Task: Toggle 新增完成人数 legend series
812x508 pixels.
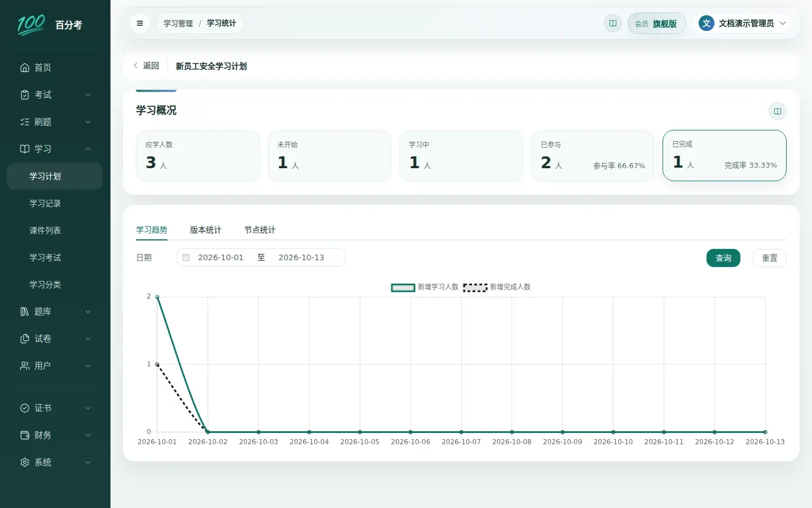Action: [x=497, y=287]
